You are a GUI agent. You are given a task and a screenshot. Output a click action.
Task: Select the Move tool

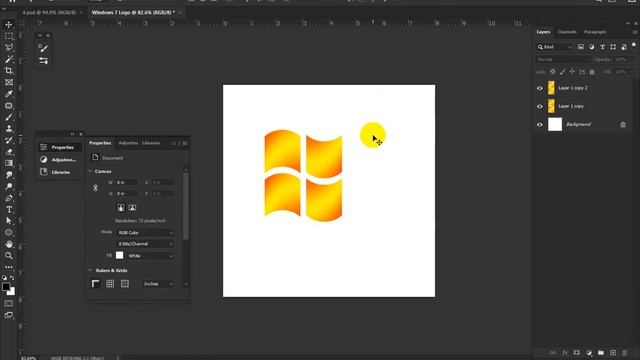click(x=9, y=24)
